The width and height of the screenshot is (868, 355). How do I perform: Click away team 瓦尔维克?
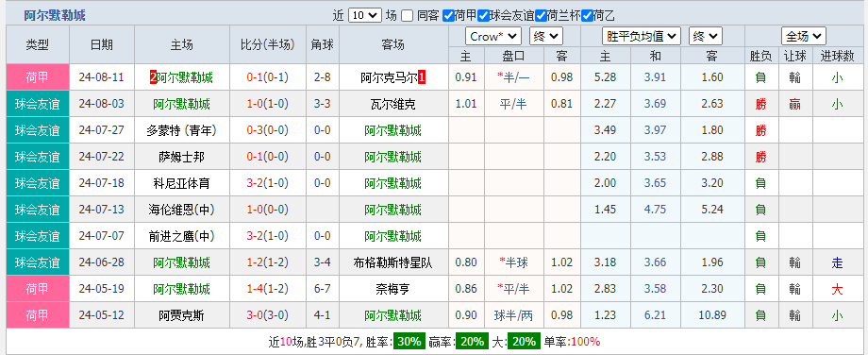tap(393, 104)
